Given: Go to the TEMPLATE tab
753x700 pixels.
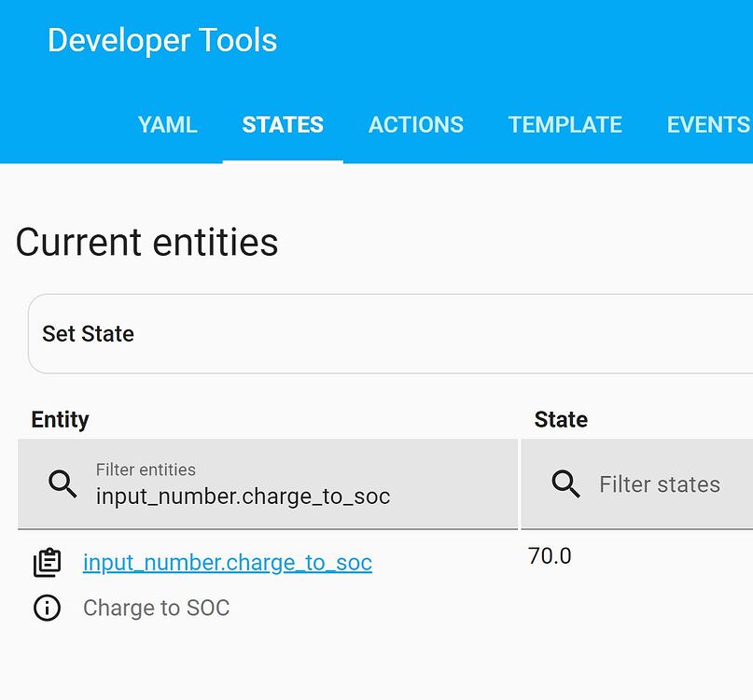Looking at the screenshot, I should pyautogui.click(x=565, y=125).
